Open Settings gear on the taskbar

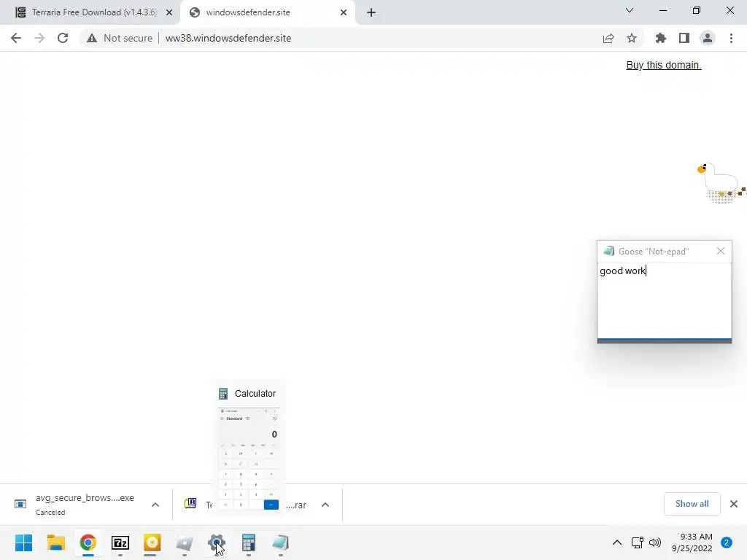(x=216, y=542)
